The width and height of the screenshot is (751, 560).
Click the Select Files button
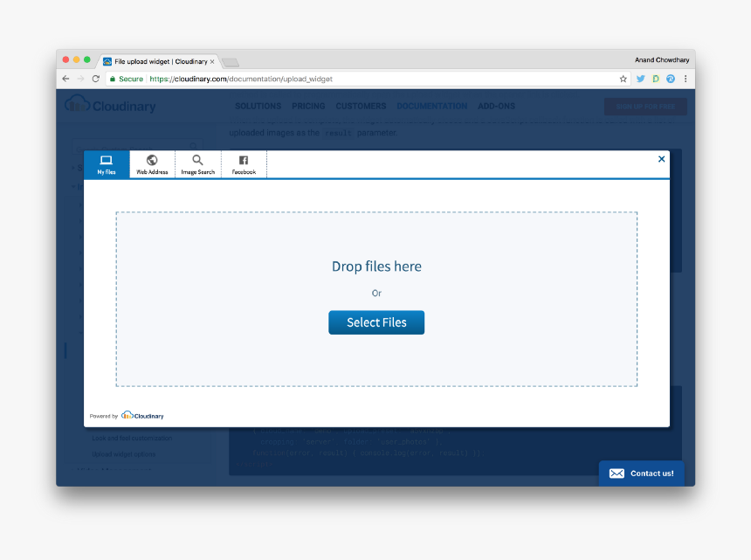click(376, 322)
